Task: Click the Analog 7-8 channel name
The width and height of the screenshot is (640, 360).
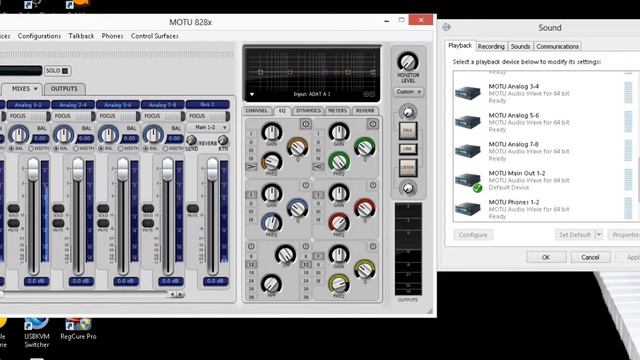Action: (x=163, y=105)
